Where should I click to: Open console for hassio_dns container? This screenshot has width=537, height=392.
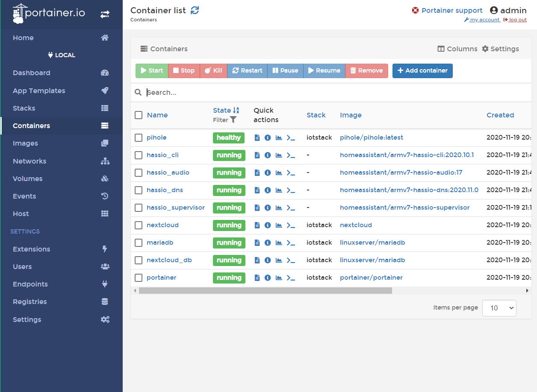pyautogui.click(x=291, y=190)
